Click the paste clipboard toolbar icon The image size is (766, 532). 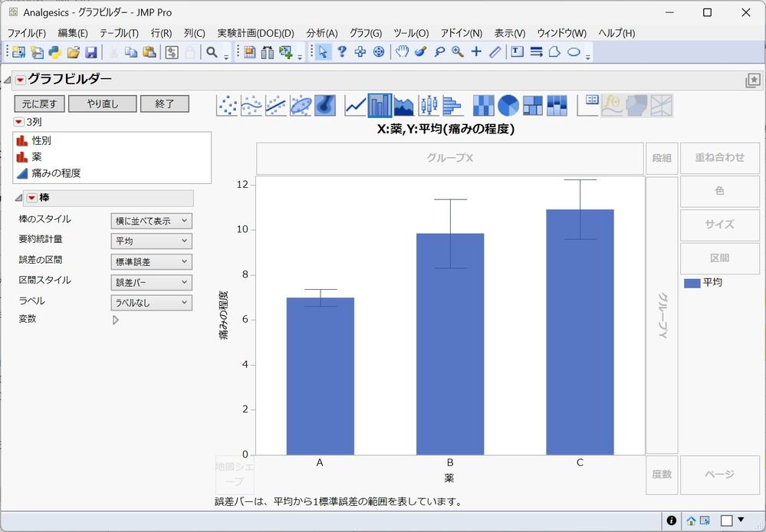pos(150,52)
